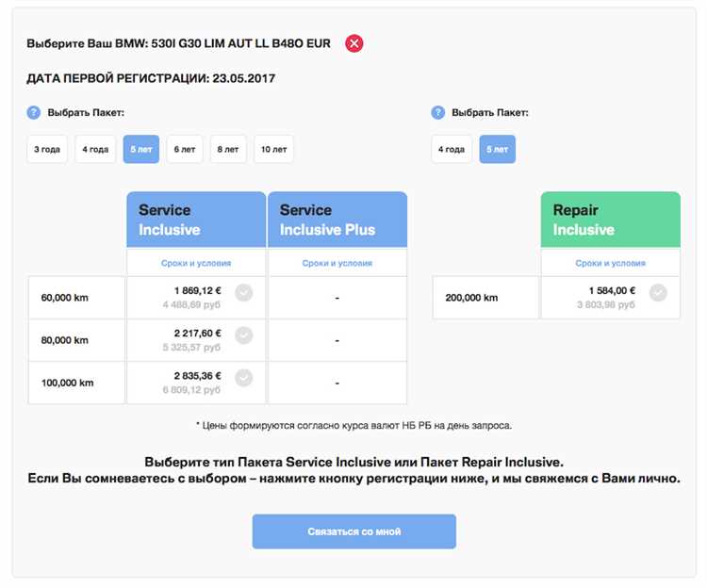Screen dimensions: 707x588
Task: Check the 200,000 km Repair Inclusive option
Action: [x=658, y=293]
